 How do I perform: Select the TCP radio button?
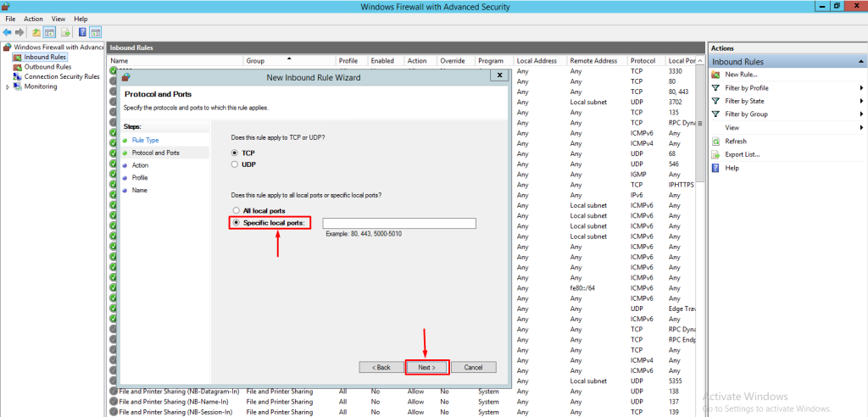236,153
